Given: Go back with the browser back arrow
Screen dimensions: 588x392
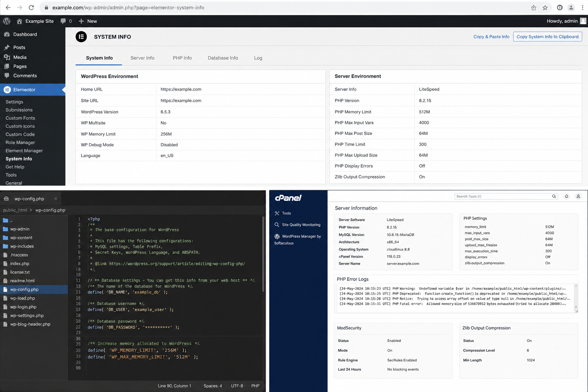Looking at the screenshot, I should (8, 8).
